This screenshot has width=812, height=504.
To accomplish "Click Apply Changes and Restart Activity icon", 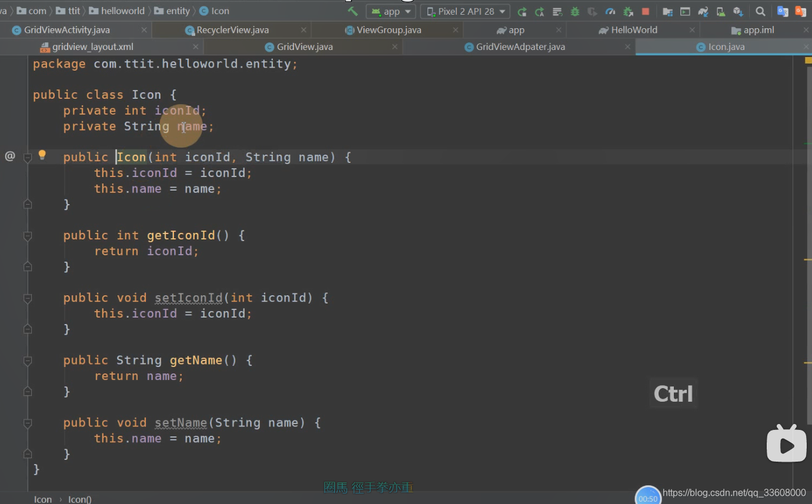I will click(540, 11).
